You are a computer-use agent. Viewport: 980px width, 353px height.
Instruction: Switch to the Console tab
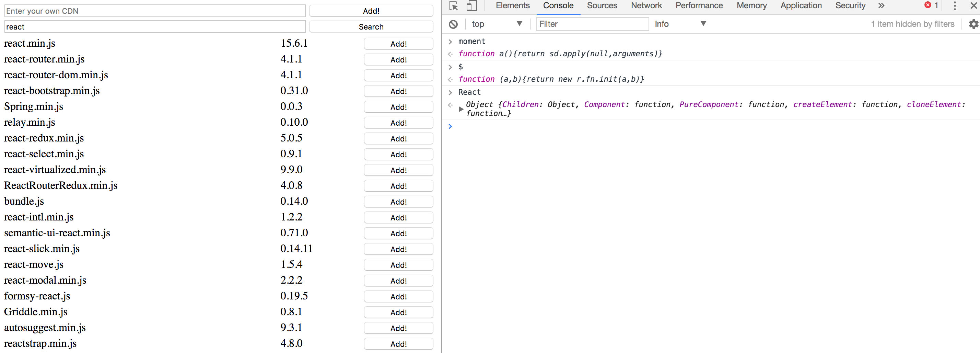pos(558,6)
